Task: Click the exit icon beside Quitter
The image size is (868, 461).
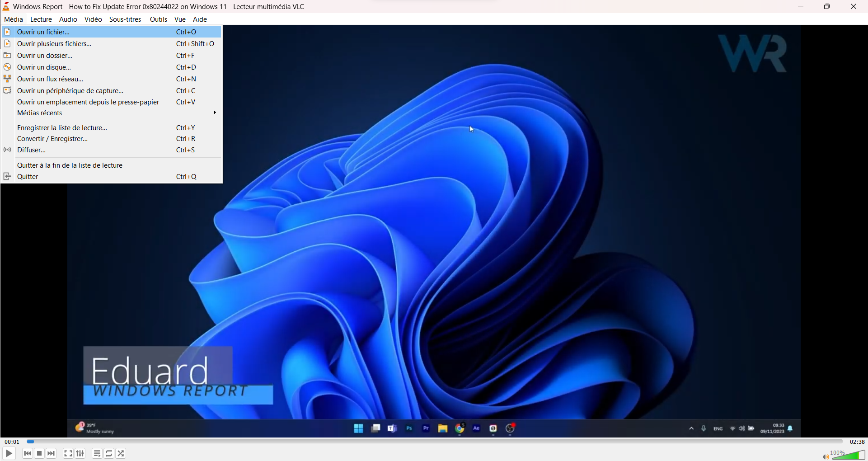Action: pyautogui.click(x=7, y=176)
